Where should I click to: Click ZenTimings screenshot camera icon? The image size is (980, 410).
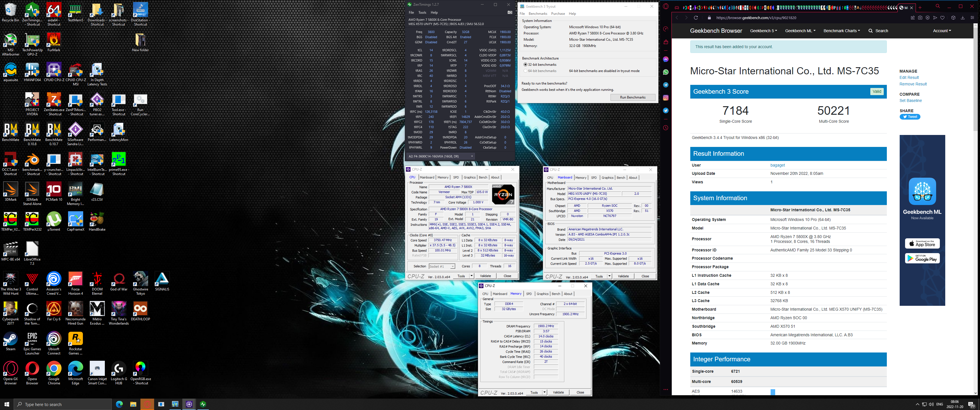(510, 13)
